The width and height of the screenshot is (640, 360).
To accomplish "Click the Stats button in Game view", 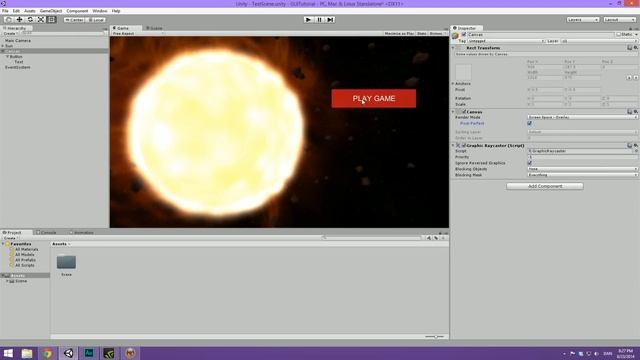I will click(x=421, y=33).
